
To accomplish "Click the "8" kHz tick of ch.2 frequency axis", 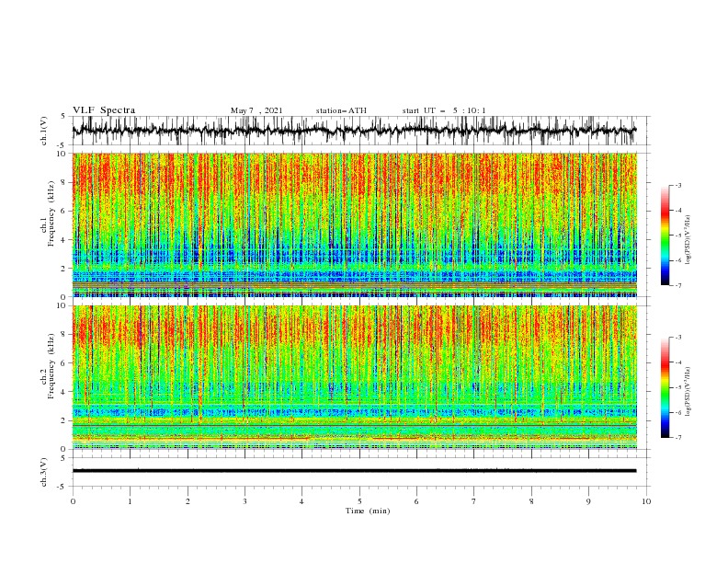I will coord(64,335).
